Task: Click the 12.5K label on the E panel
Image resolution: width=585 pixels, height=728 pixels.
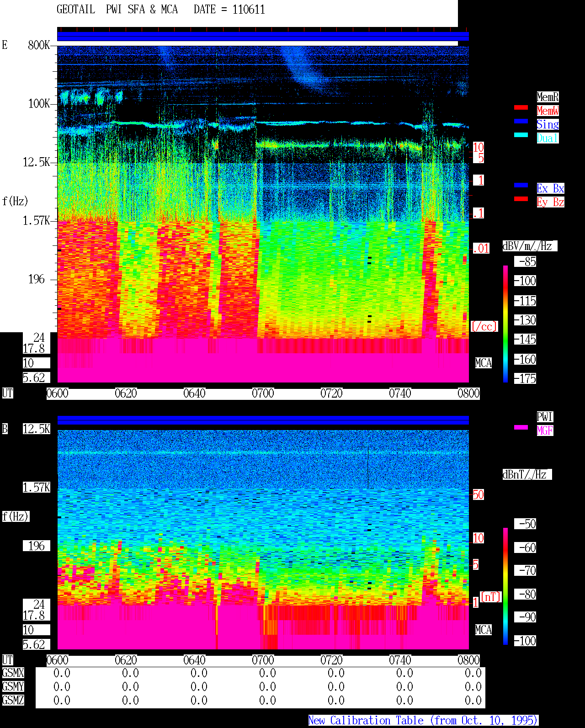Action: 37,162
